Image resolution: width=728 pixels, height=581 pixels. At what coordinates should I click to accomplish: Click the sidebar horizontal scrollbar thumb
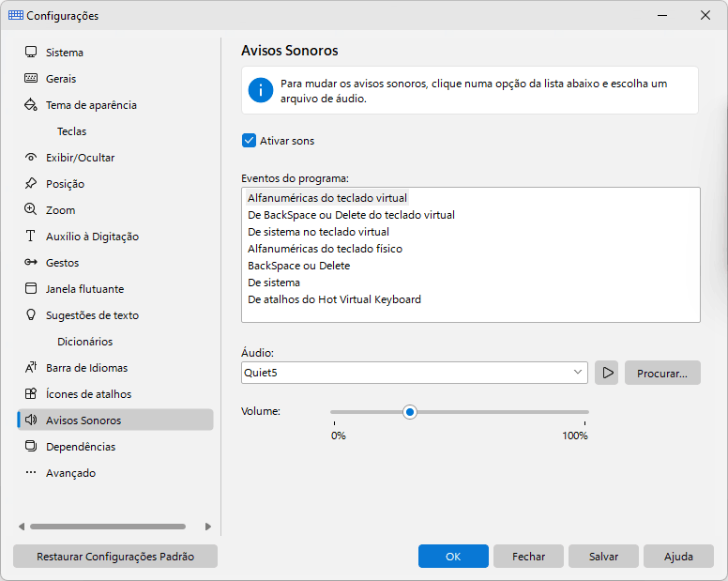[108, 527]
